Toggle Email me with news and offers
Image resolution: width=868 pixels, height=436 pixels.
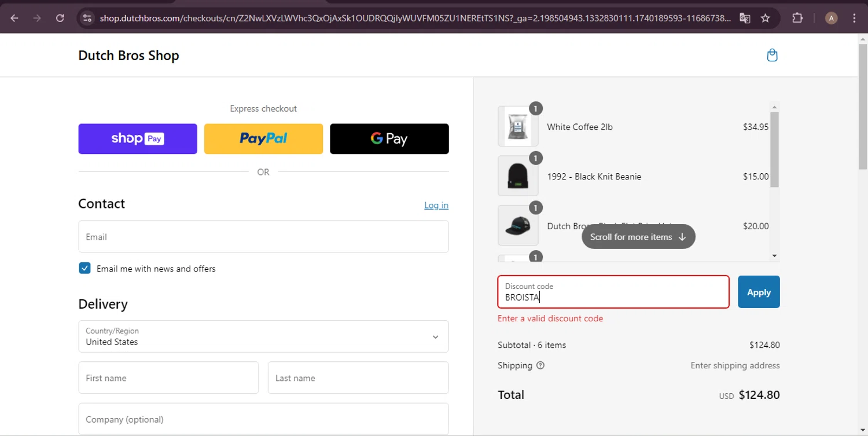point(85,268)
